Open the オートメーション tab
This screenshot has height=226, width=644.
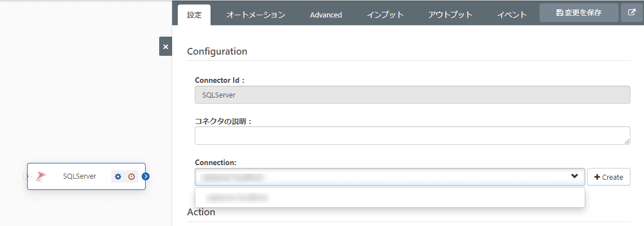click(256, 15)
